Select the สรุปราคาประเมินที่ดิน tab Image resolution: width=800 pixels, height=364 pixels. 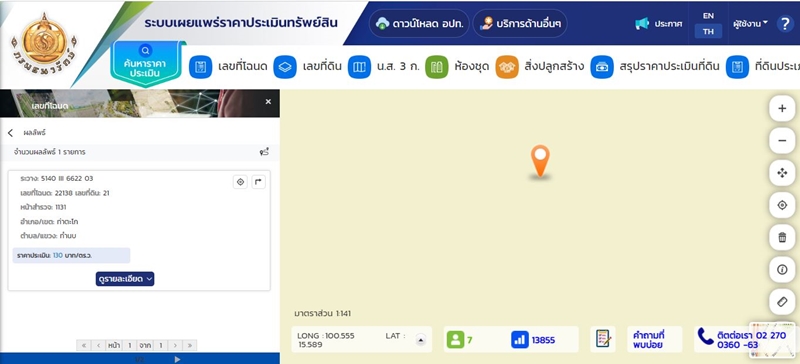655,67
